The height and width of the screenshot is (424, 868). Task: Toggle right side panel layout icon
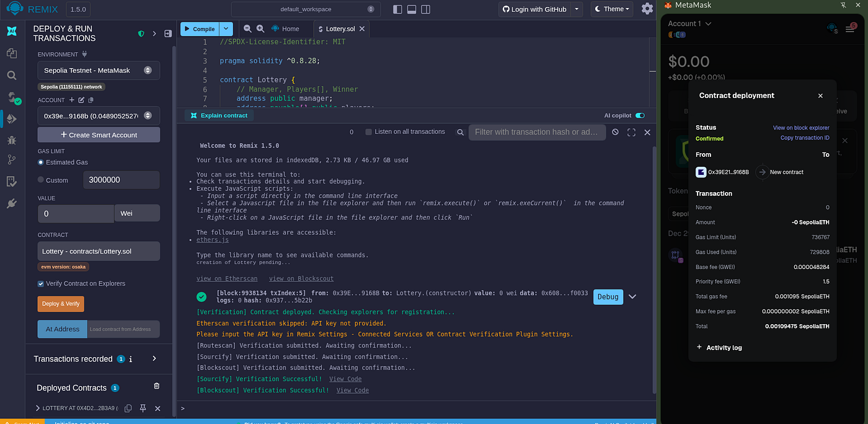[x=426, y=9]
